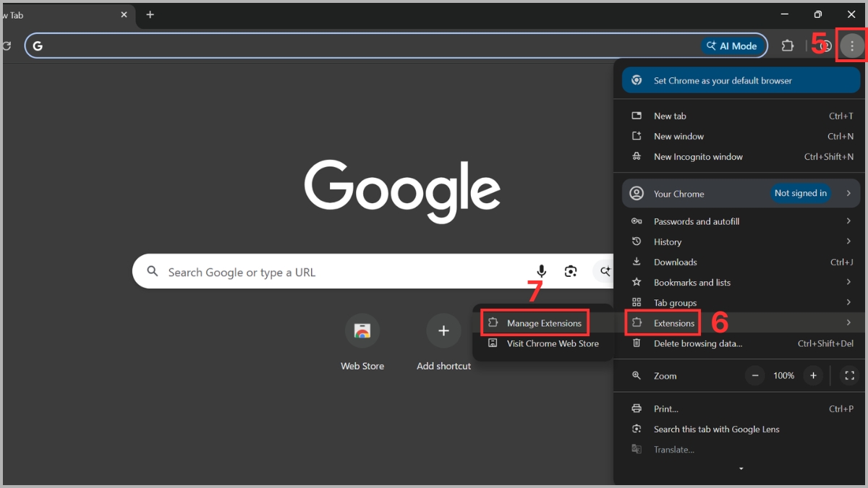The height and width of the screenshot is (488, 868).
Task: Click the AI Mode button in address bar
Action: coord(733,46)
